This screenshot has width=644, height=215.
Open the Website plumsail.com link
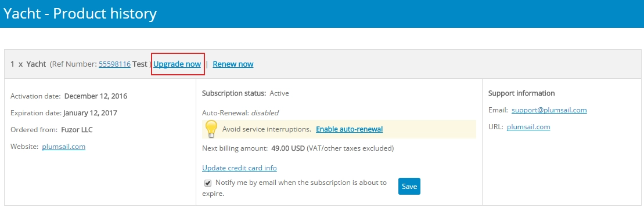64,146
